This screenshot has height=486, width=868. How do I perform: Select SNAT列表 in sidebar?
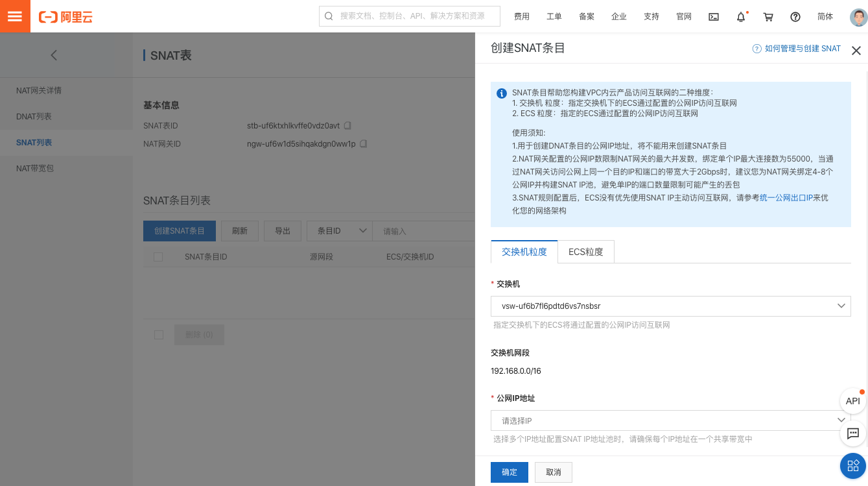(34, 142)
